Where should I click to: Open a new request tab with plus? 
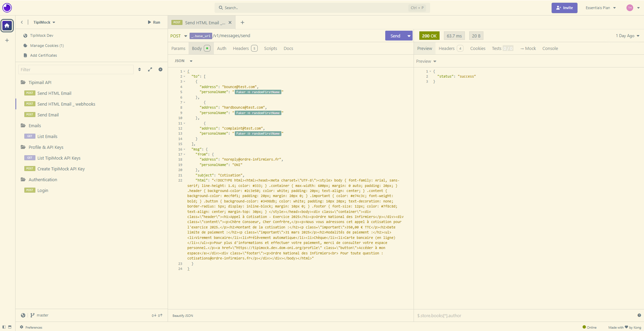[242, 23]
